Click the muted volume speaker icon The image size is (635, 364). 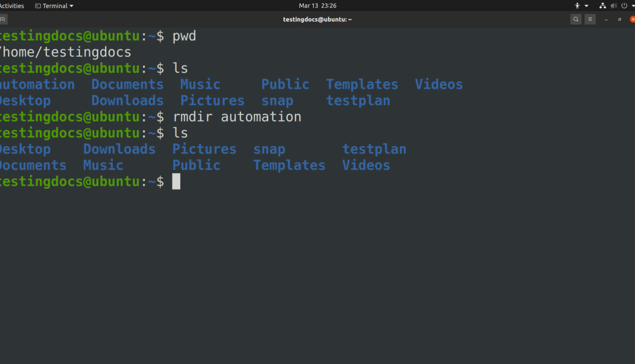(x=613, y=6)
